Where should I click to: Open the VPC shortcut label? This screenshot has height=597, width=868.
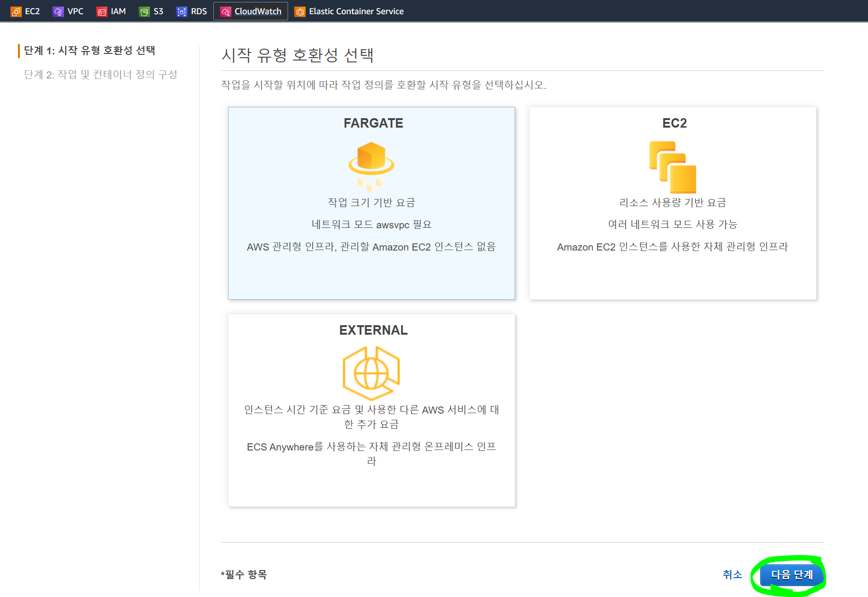[75, 11]
